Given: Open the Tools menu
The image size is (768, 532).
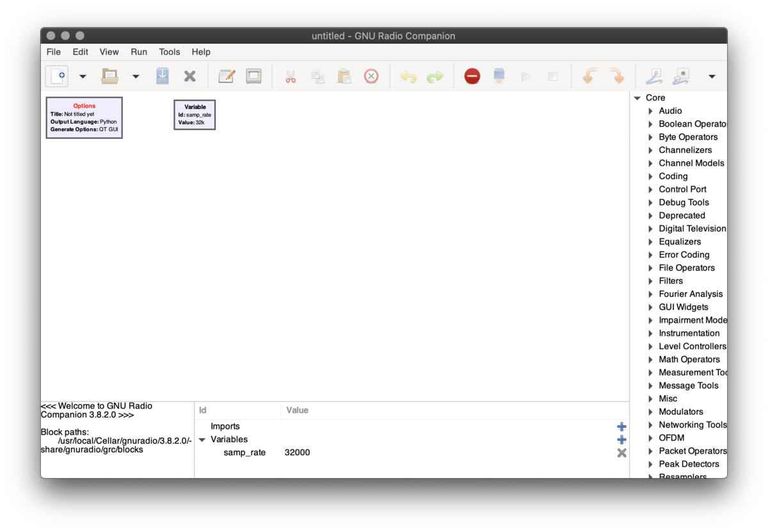Looking at the screenshot, I should coord(170,52).
